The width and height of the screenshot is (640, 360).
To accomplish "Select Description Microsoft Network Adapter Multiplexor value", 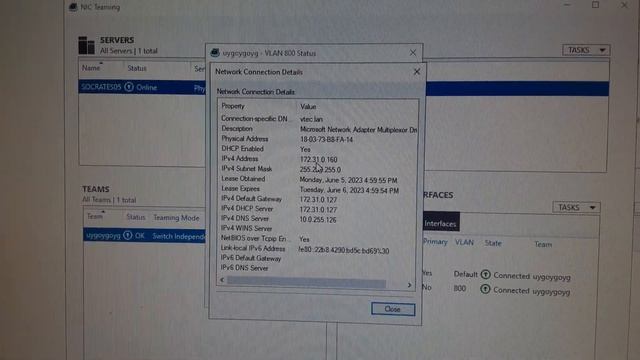I will click(x=358, y=129).
